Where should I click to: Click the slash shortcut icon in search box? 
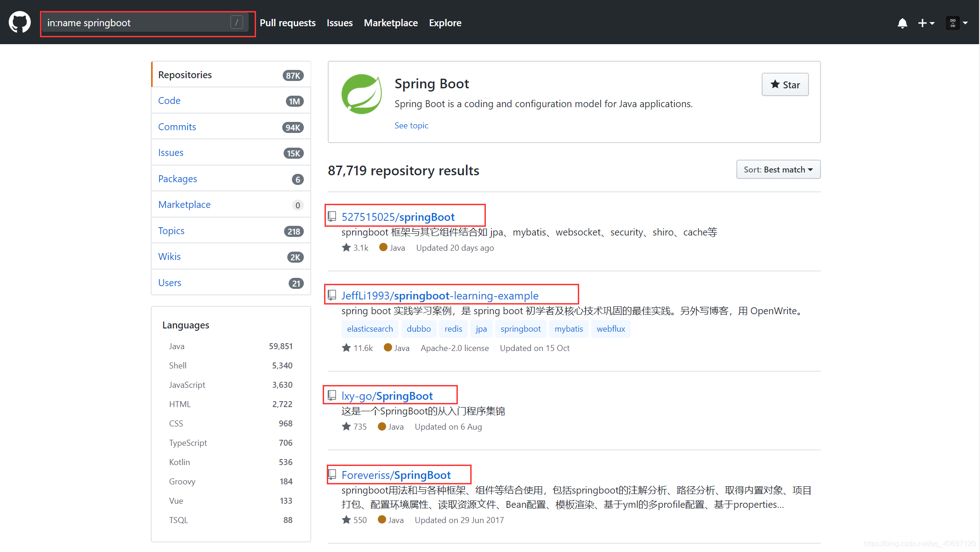click(236, 23)
